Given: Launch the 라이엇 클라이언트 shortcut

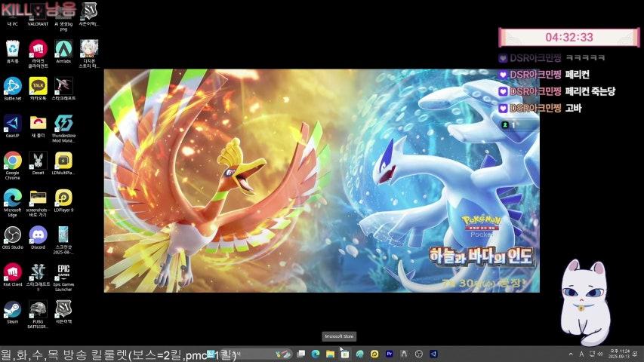Looking at the screenshot, I should 38,54.
